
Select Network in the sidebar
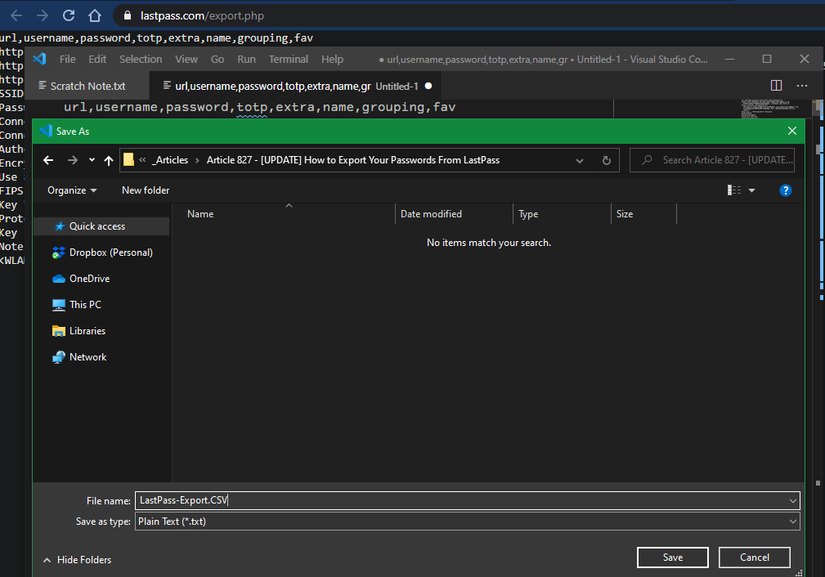point(88,356)
